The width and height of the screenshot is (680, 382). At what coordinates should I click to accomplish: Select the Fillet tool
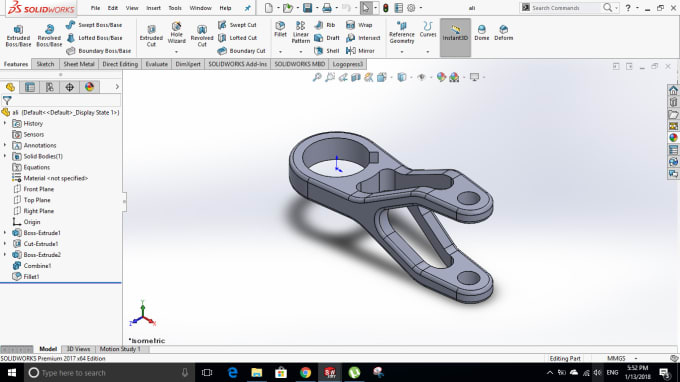coord(280,29)
